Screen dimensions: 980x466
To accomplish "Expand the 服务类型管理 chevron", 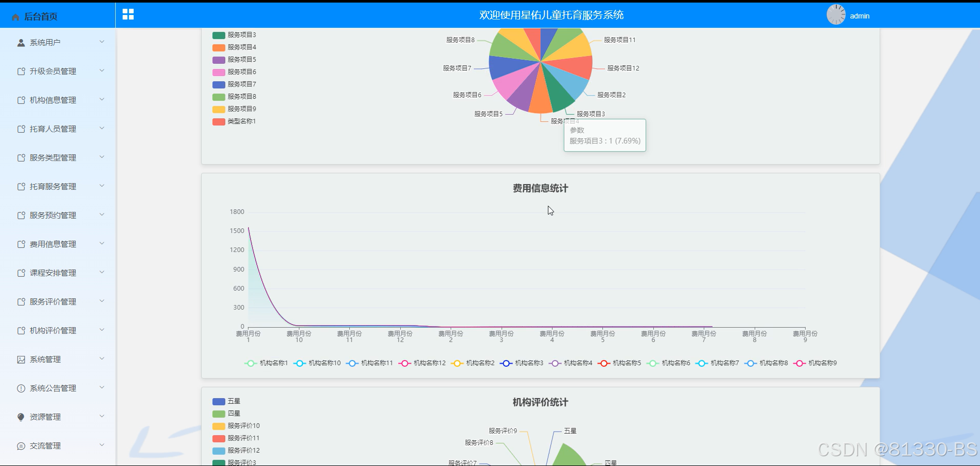I will tap(102, 157).
